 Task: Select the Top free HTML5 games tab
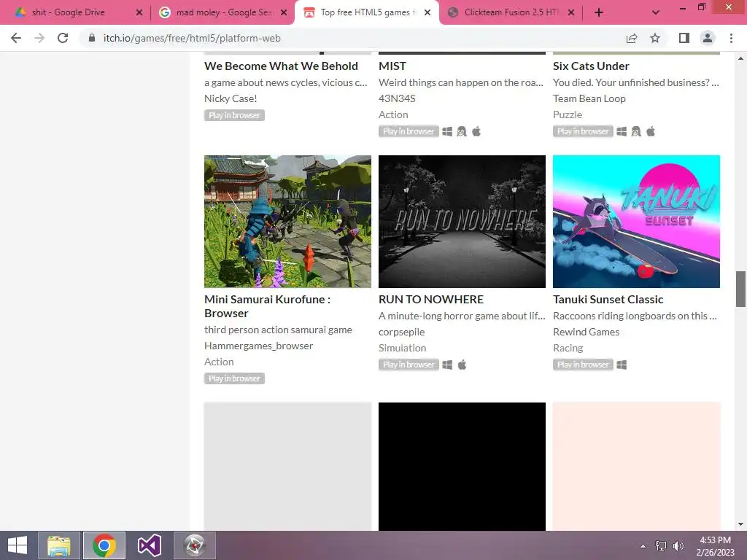tap(365, 12)
